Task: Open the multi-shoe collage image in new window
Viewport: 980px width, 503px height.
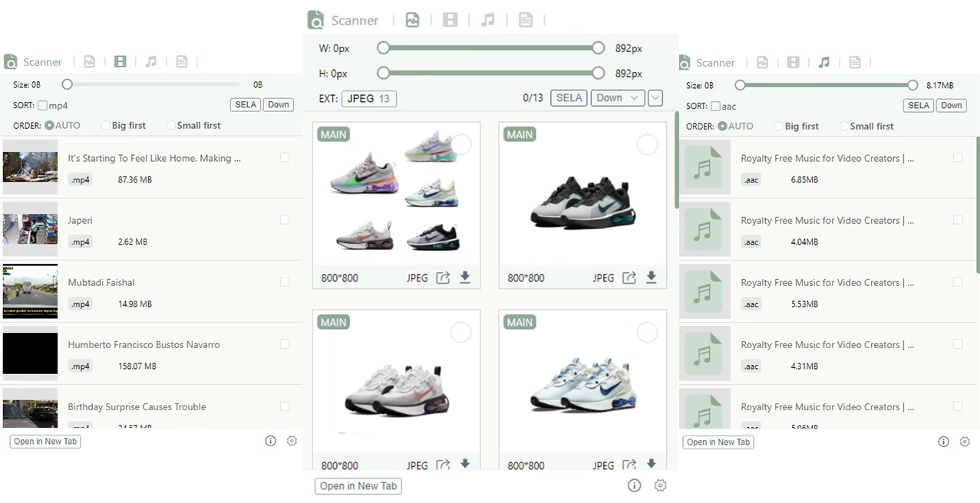Action: coord(443,278)
